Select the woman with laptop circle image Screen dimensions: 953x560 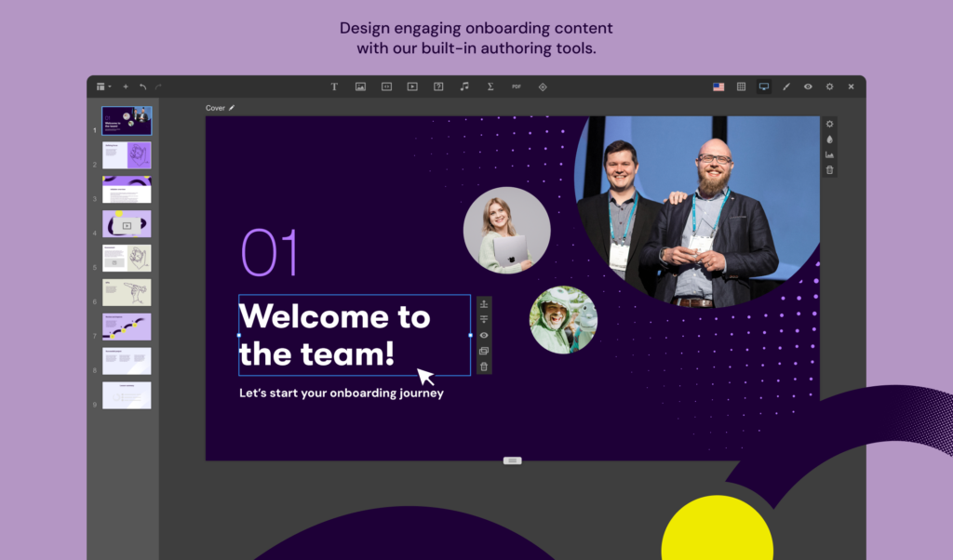(x=507, y=230)
